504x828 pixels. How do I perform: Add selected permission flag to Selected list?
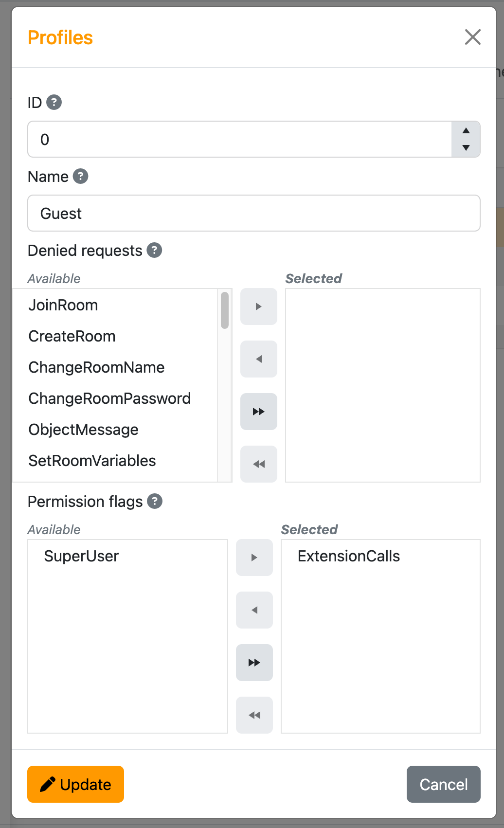pyautogui.click(x=254, y=558)
